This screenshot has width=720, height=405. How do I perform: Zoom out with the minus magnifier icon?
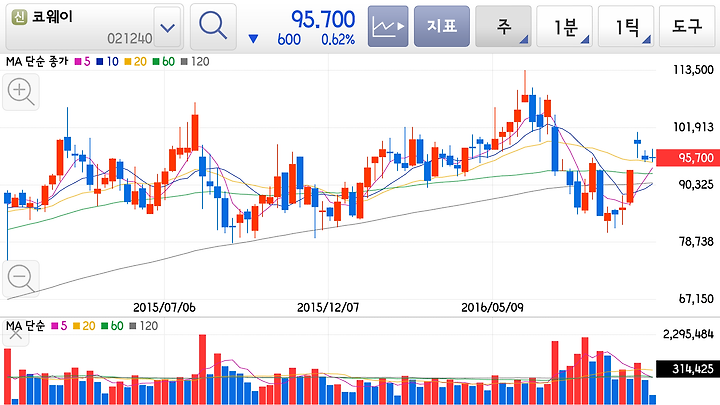(21, 279)
